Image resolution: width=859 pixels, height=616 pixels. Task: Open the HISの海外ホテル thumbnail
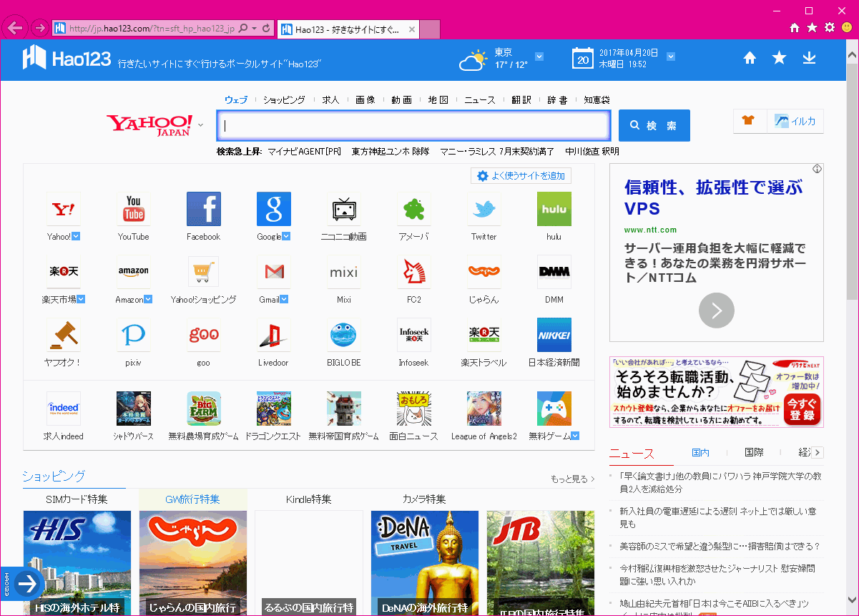[x=77, y=563]
